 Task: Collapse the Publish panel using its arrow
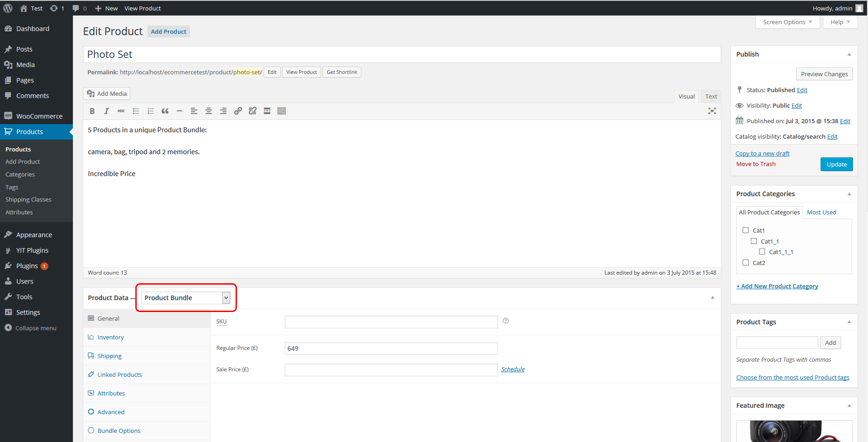click(849, 54)
